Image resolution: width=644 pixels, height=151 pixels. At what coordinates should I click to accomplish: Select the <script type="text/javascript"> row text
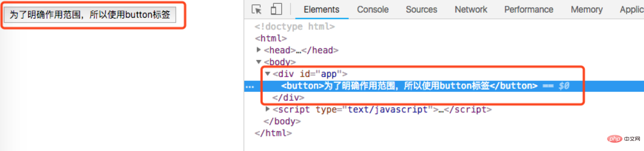[x=382, y=109]
